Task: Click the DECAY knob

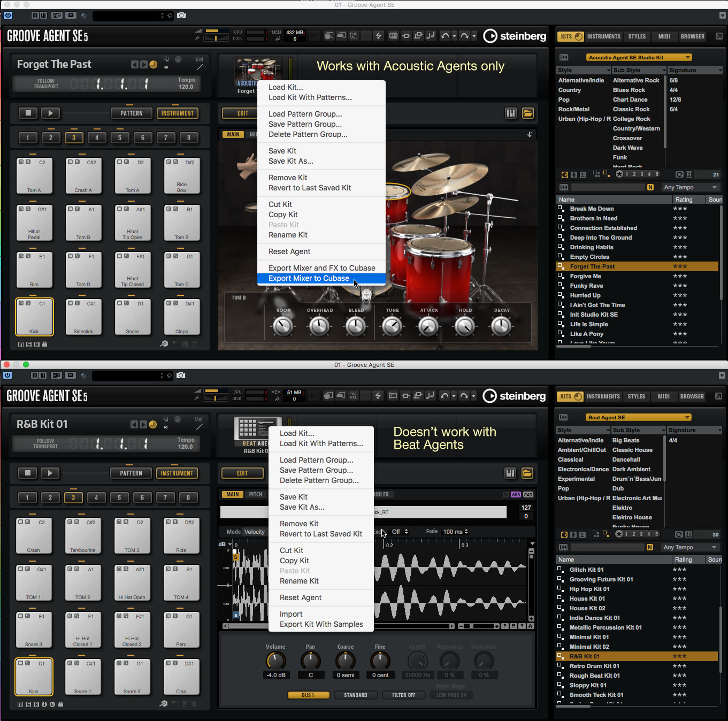Action: [x=501, y=326]
